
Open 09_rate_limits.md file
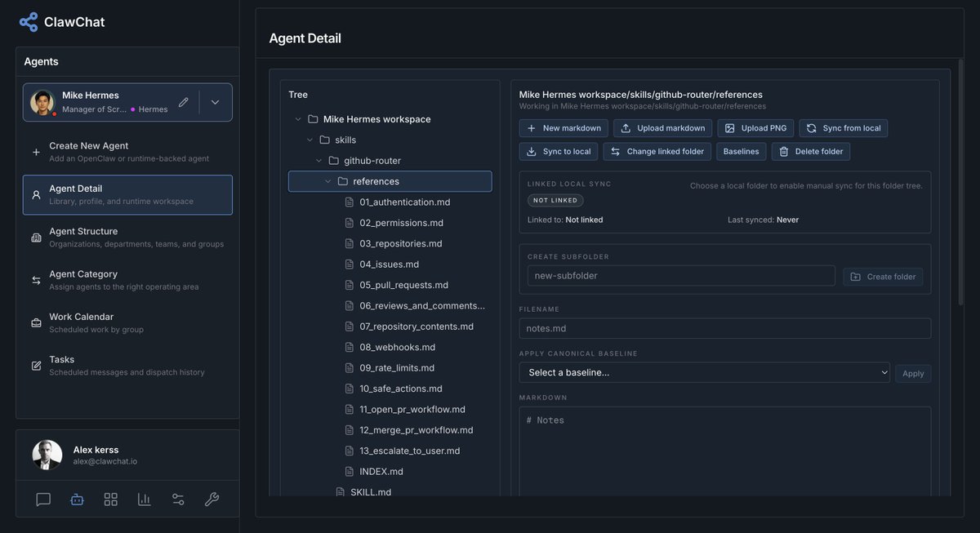click(390, 368)
